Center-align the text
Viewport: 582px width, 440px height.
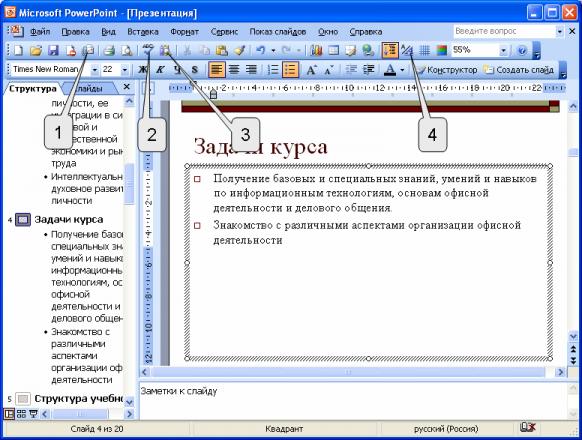click(233, 69)
